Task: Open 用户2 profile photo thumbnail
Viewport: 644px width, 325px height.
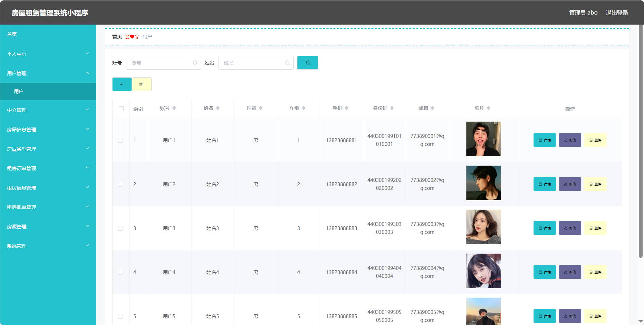Action: (483, 183)
